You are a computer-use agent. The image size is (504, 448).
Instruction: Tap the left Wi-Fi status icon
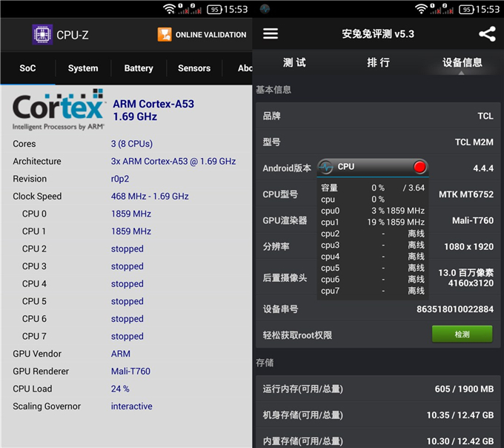170,9
